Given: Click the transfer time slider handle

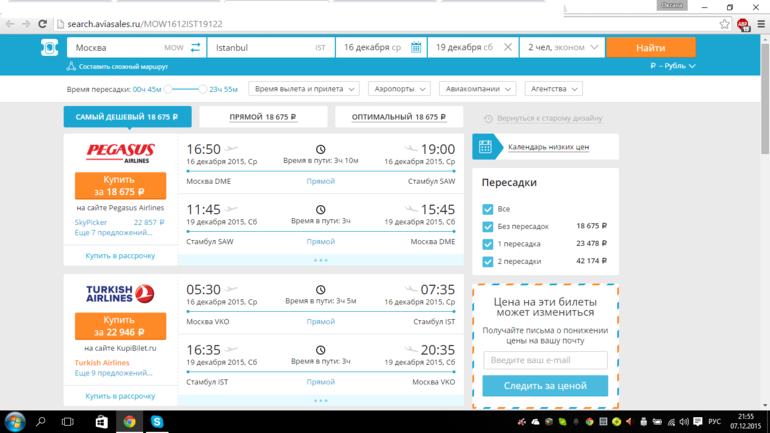Looking at the screenshot, I should pyautogui.click(x=168, y=89).
